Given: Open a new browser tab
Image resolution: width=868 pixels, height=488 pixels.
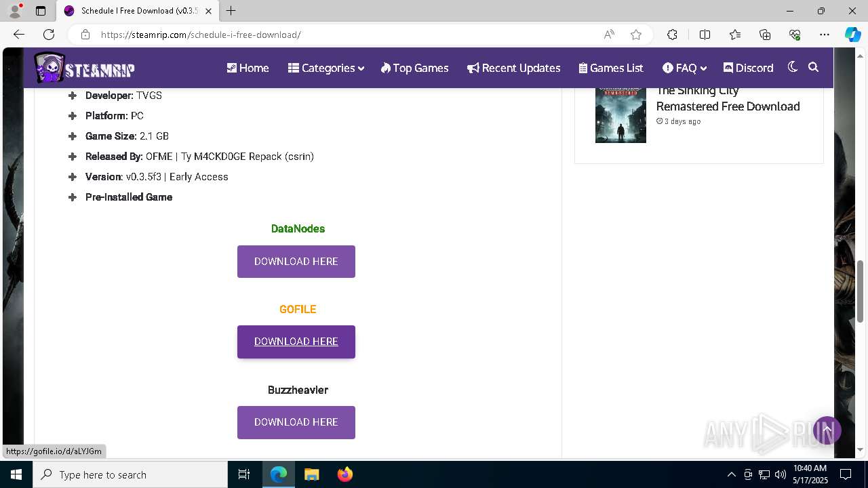Looking at the screenshot, I should coord(231,11).
